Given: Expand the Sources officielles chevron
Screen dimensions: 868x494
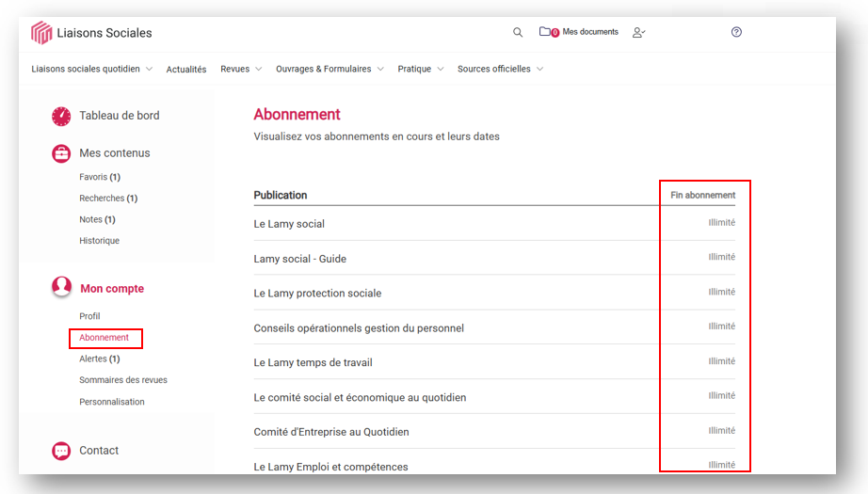Looking at the screenshot, I should (539, 69).
